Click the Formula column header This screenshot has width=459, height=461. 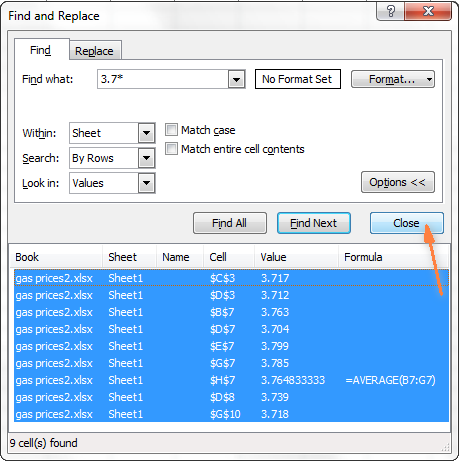click(393, 257)
